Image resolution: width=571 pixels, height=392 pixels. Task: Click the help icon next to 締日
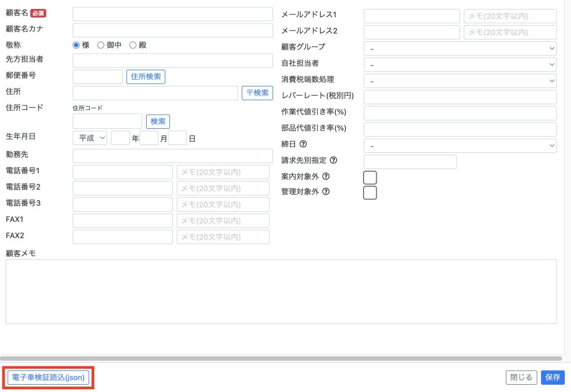[x=303, y=144]
